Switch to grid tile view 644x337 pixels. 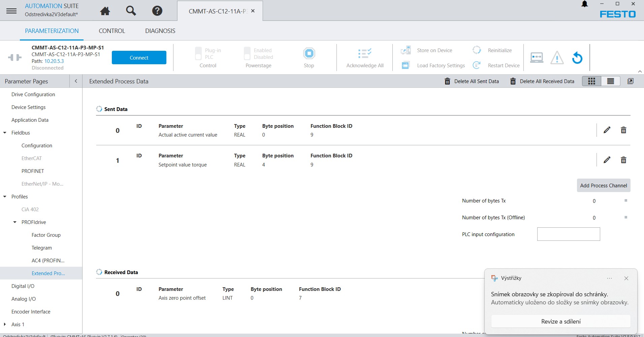tap(591, 81)
